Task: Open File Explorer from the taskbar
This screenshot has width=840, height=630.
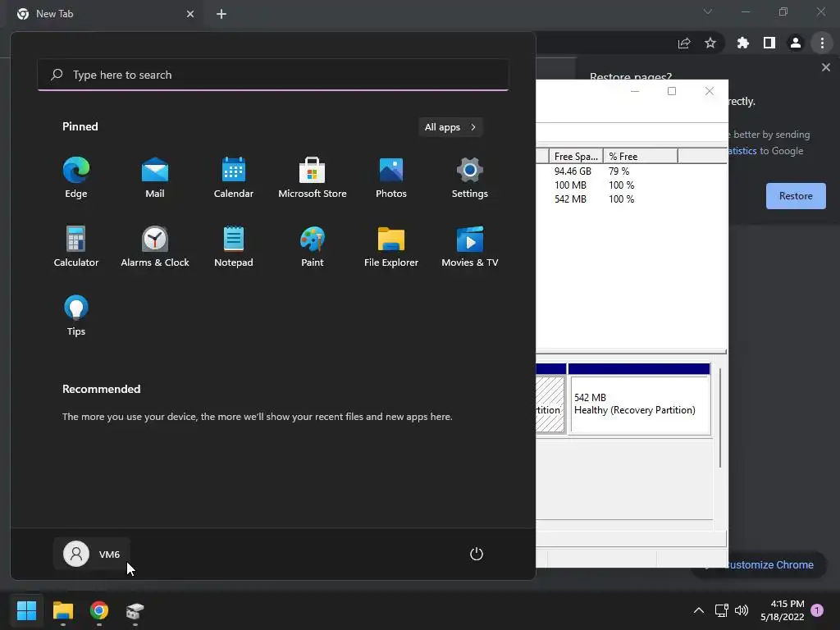Action: [63, 610]
